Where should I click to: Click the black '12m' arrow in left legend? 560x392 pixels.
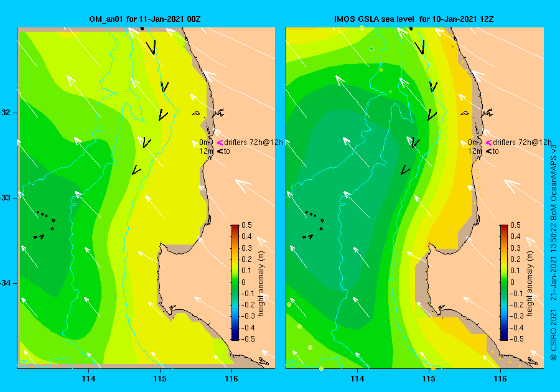click(220, 151)
